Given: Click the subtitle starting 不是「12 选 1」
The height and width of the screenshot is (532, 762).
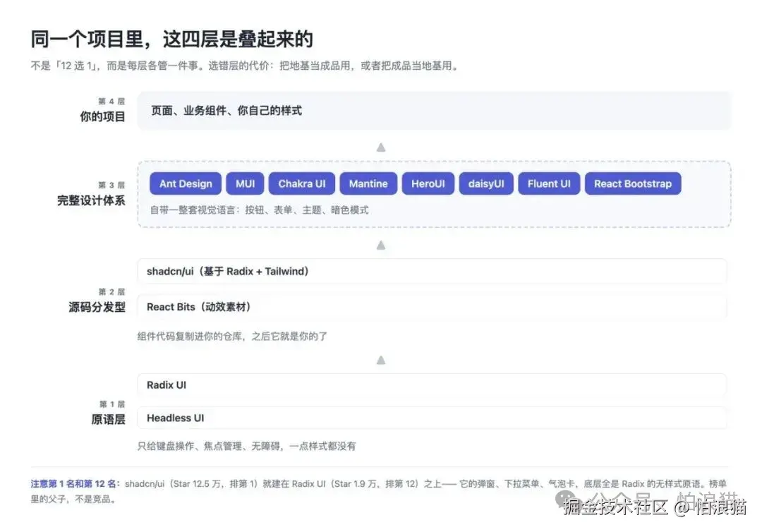Looking at the screenshot, I should pyautogui.click(x=246, y=66).
